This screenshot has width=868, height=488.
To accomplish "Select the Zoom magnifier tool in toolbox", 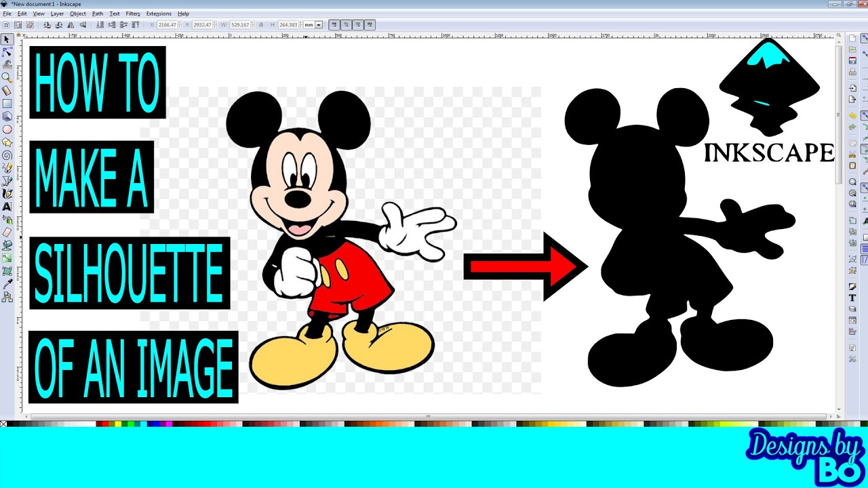I will point(7,77).
